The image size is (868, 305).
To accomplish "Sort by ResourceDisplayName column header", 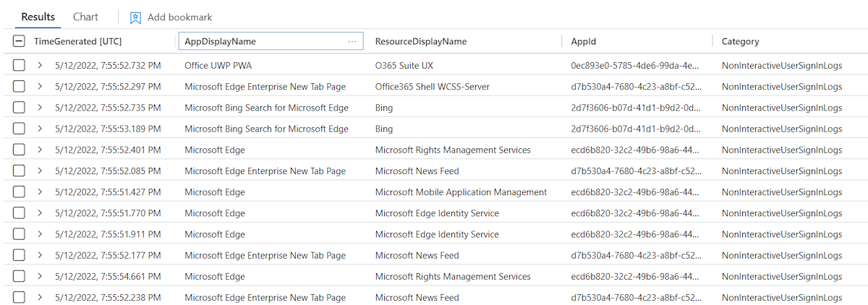I will (421, 42).
